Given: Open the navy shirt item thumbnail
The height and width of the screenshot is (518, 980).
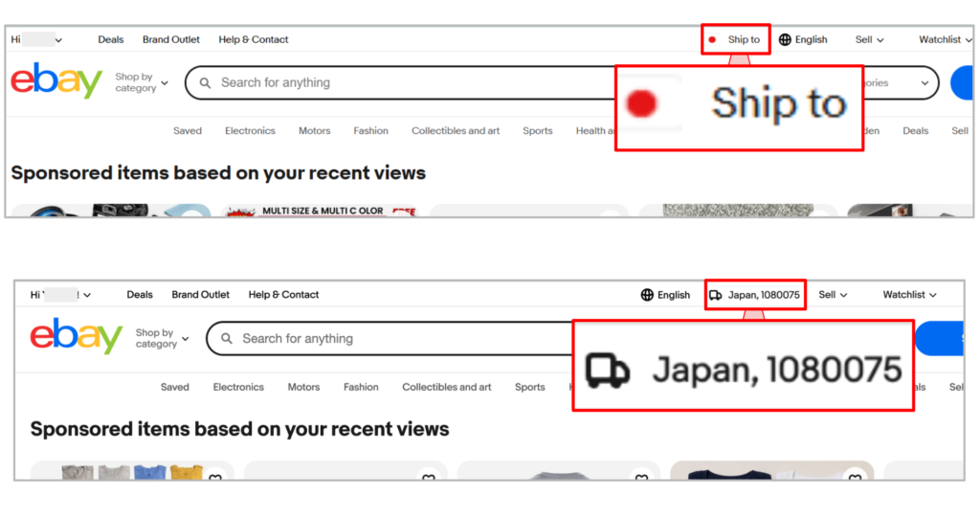Looking at the screenshot, I should 772,472.
